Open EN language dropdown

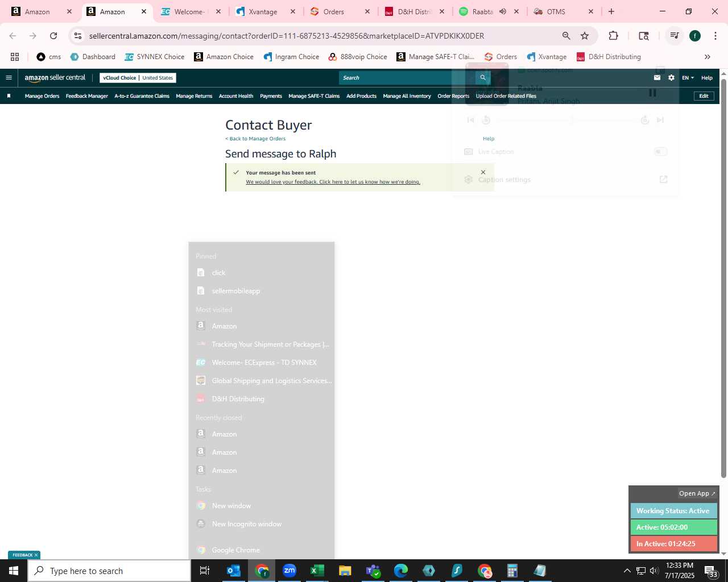pyautogui.click(x=688, y=78)
